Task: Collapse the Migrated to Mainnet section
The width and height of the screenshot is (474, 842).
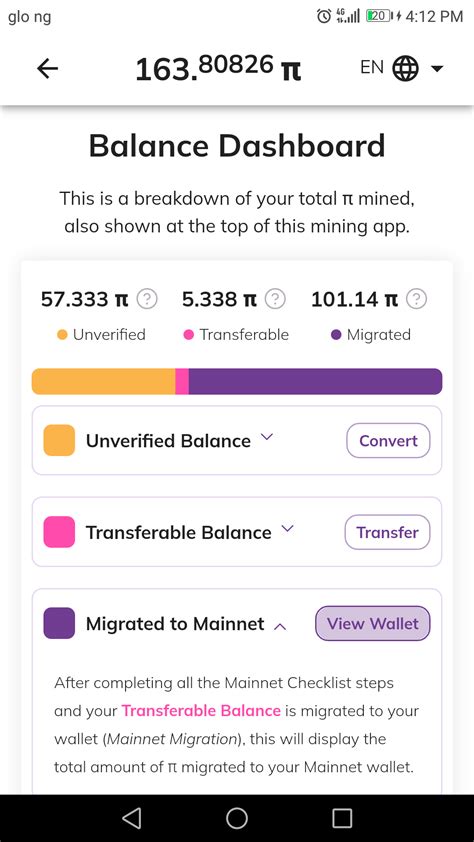Action: (x=280, y=626)
